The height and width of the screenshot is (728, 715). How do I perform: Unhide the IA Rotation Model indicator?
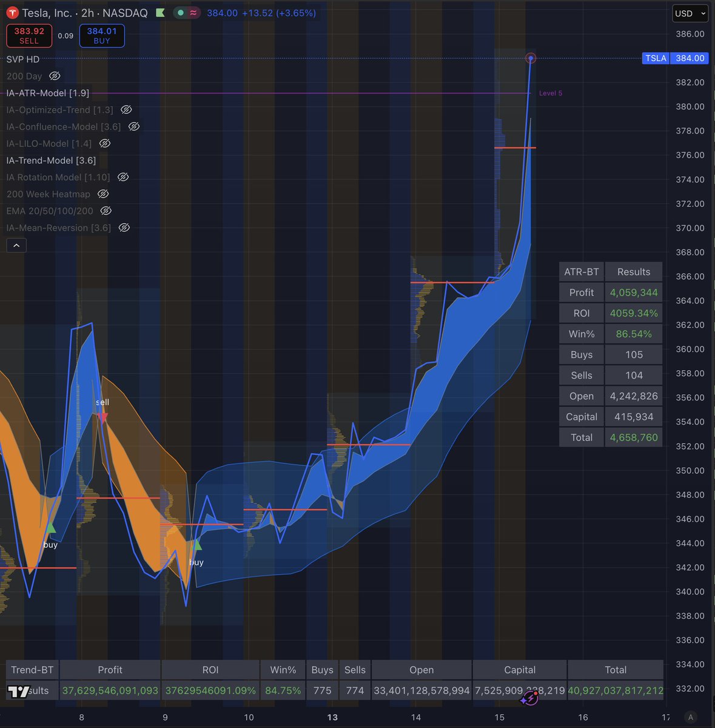click(123, 177)
